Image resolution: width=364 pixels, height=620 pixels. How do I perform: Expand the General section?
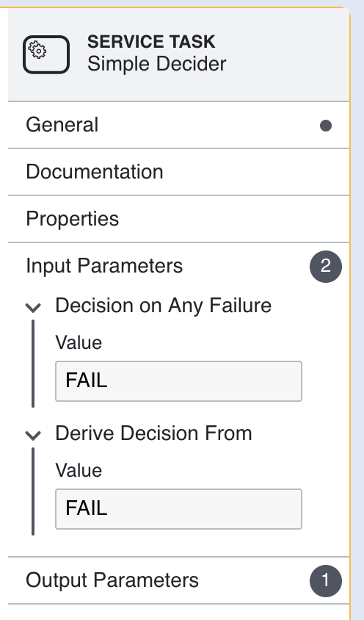178,125
